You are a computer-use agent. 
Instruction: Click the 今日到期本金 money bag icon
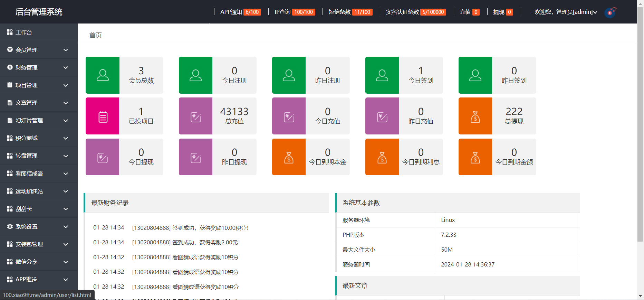coord(289,158)
